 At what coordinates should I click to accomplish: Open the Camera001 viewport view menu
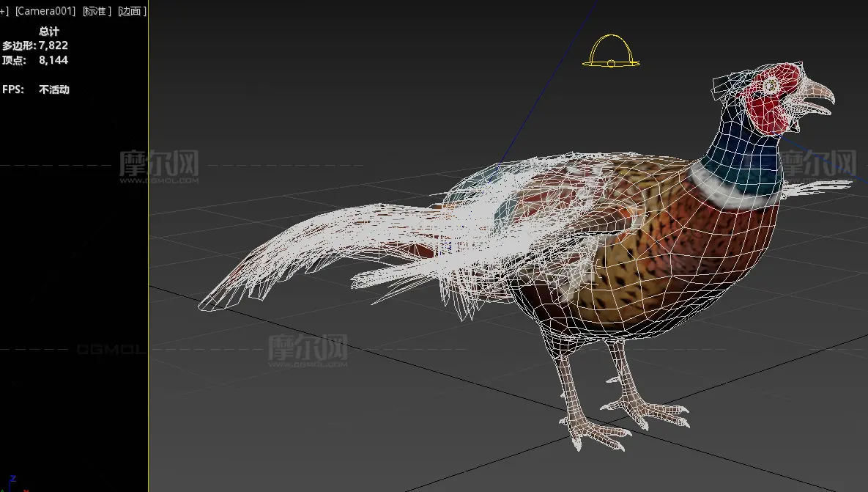point(44,11)
